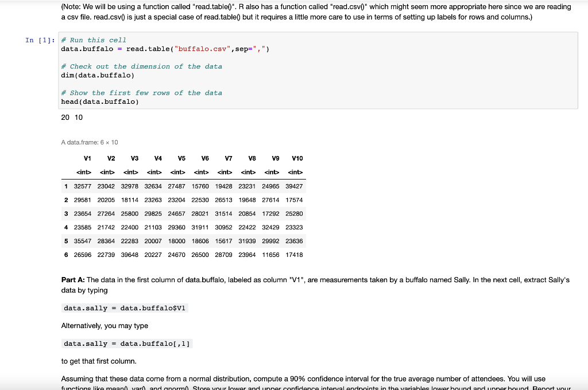Click the "A data.frame: 6 × 10" label

pos(88,142)
